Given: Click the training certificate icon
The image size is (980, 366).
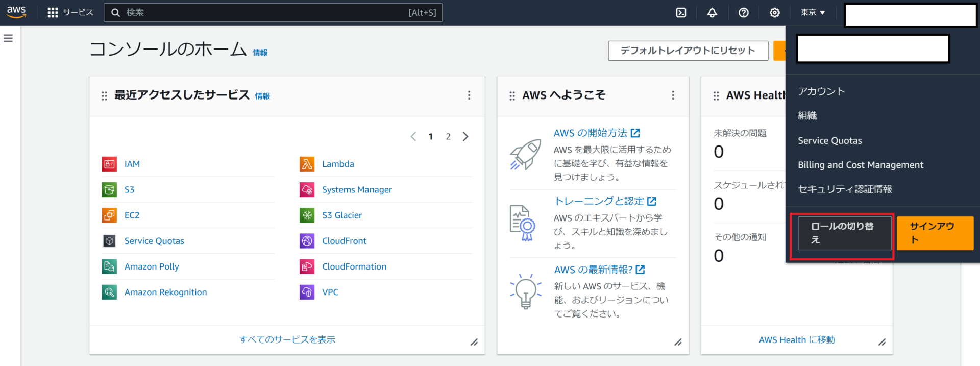Looking at the screenshot, I should [x=523, y=223].
